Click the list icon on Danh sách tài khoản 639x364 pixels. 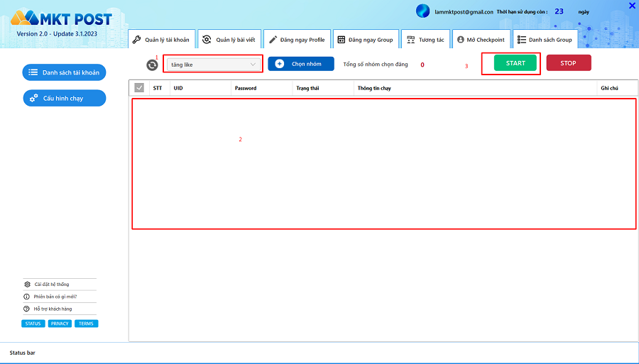pyautogui.click(x=33, y=72)
